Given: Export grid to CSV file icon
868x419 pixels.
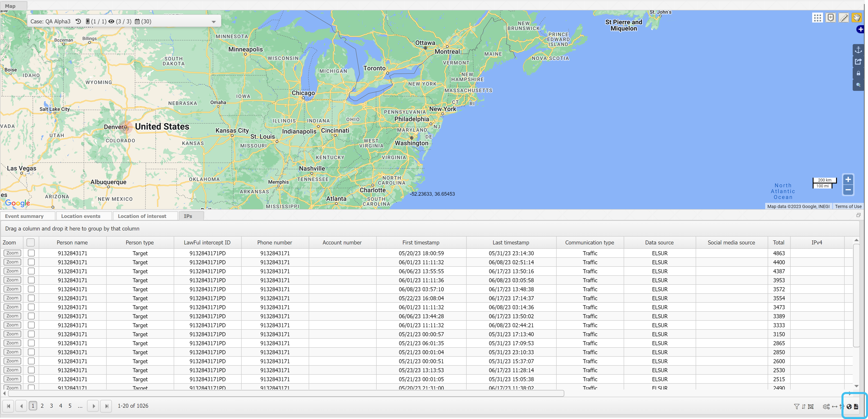Looking at the screenshot, I should (856, 407).
